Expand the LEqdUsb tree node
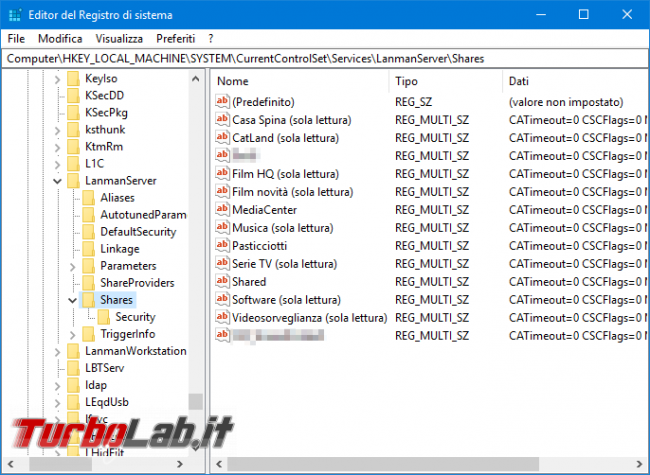This screenshot has width=650, height=475. pos(58,402)
